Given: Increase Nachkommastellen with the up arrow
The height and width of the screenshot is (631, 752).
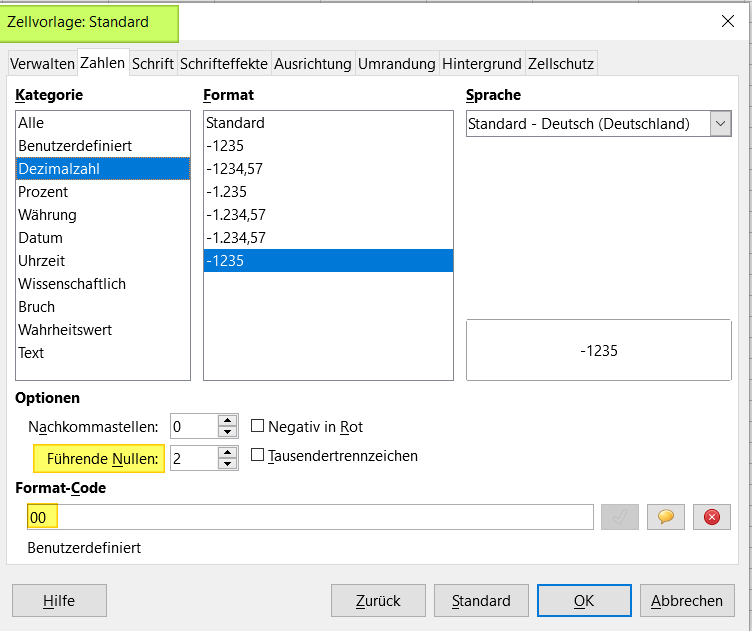Looking at the screenshot, I should tap(227, 421).
